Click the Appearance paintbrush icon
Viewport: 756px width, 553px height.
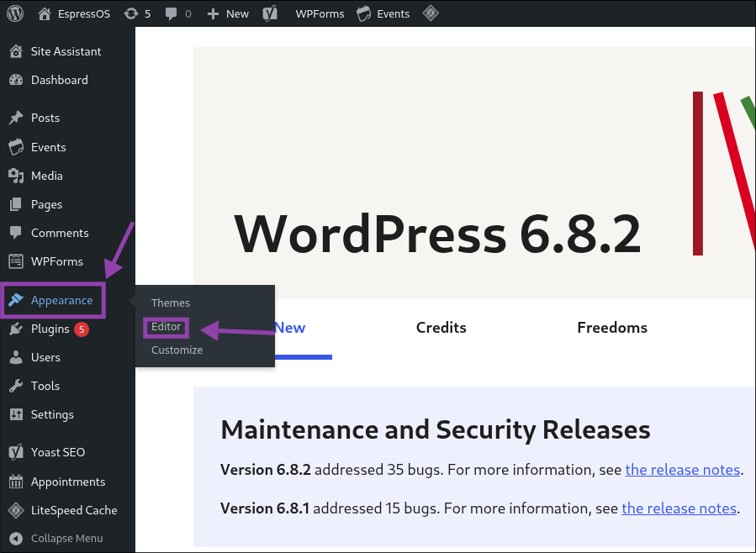point(16,300)
